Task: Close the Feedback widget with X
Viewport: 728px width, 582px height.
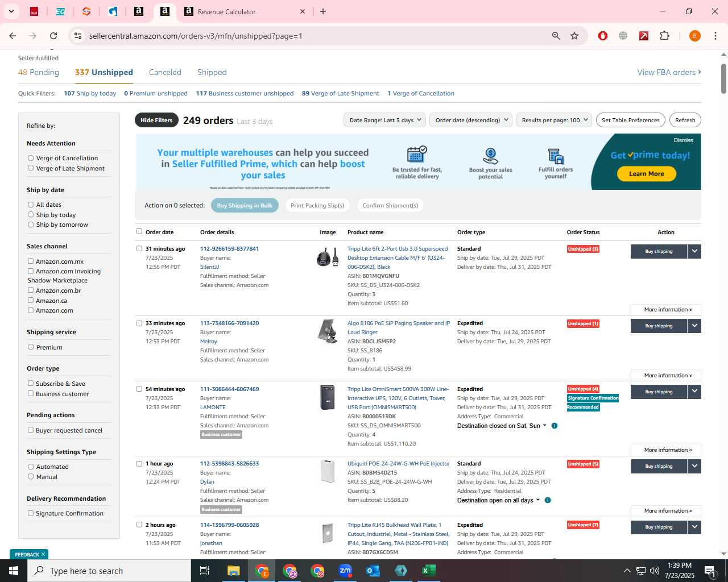Action: click(x=43, y=554)
